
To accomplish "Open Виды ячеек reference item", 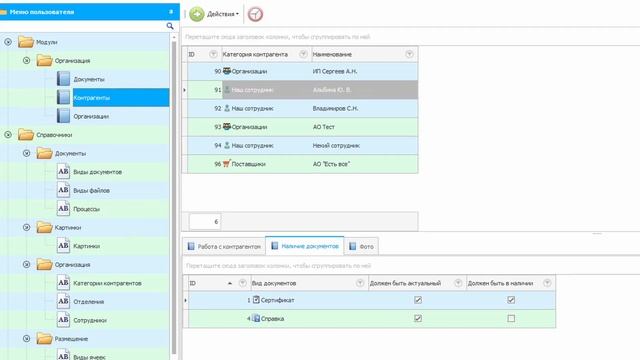I will coord(89,356).
